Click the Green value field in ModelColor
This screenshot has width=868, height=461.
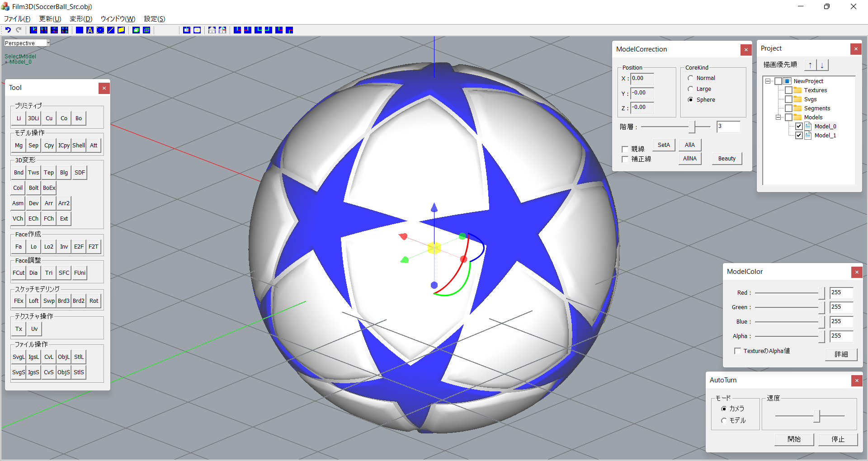[x=841, y=307]
